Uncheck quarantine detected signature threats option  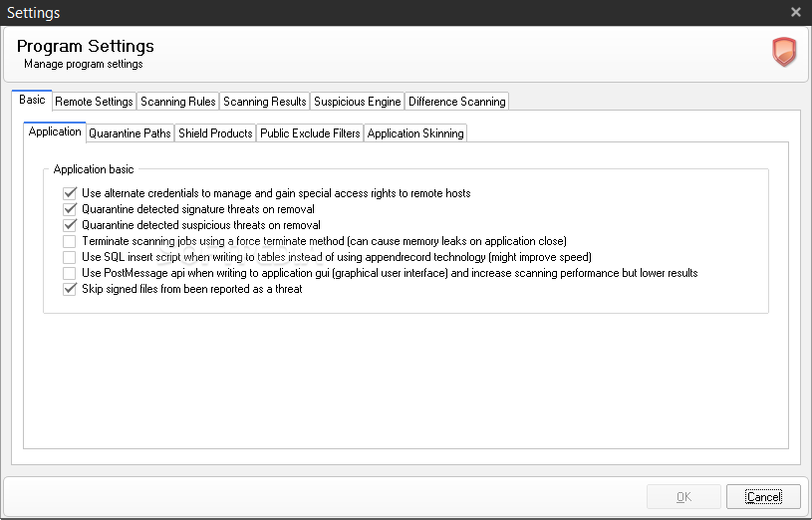70,209
